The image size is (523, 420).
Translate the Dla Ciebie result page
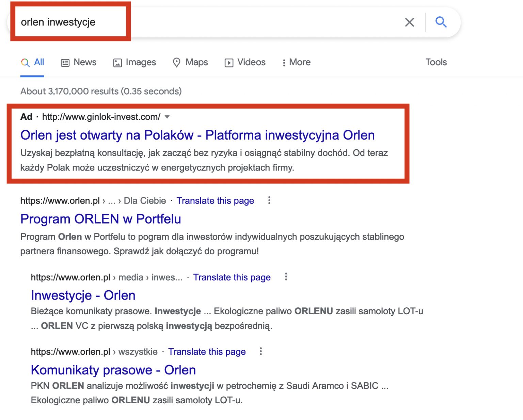pos(215,201)
